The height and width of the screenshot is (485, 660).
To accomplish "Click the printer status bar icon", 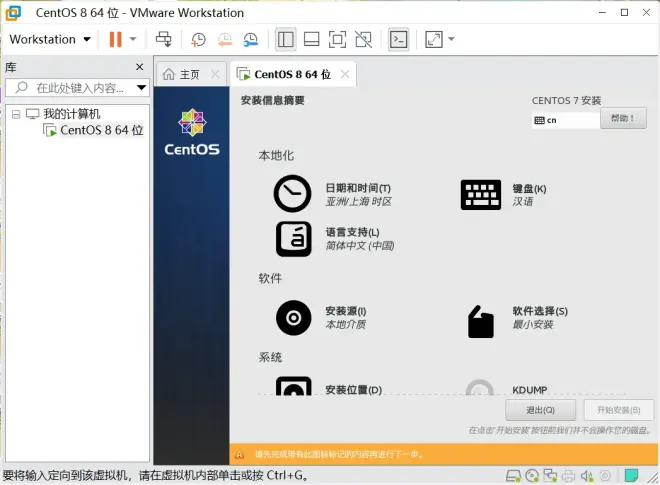I will coord(568,476).
